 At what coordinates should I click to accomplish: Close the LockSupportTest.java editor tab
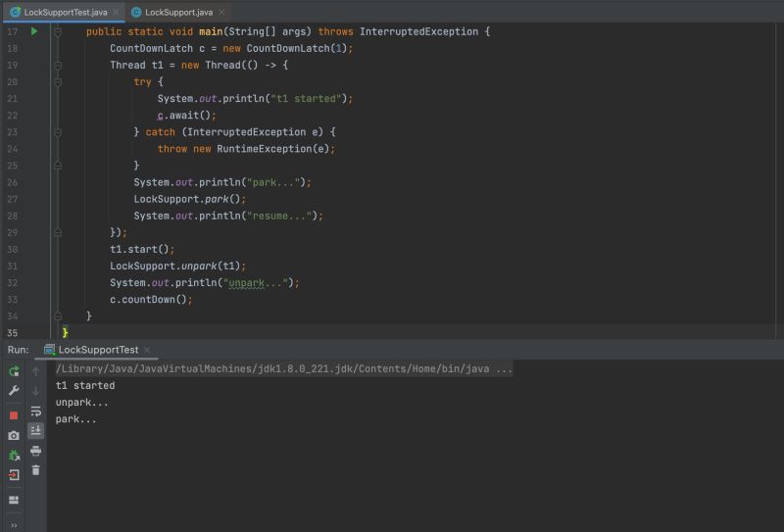pos(116,12)
